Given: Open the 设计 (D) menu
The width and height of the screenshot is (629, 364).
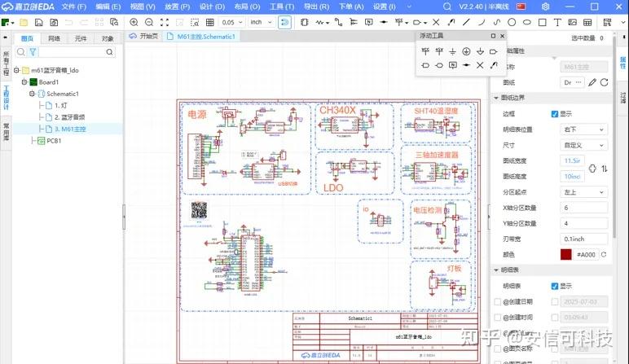Looking at the screenshot, I should [212, 7].
